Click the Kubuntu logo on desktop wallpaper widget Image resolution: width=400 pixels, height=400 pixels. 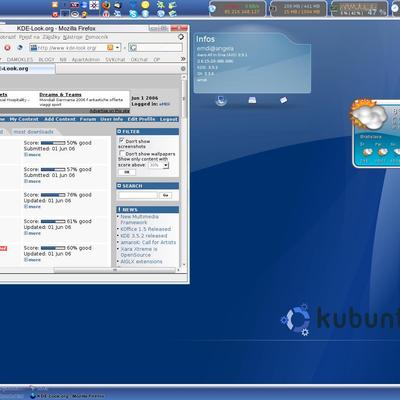295,319
